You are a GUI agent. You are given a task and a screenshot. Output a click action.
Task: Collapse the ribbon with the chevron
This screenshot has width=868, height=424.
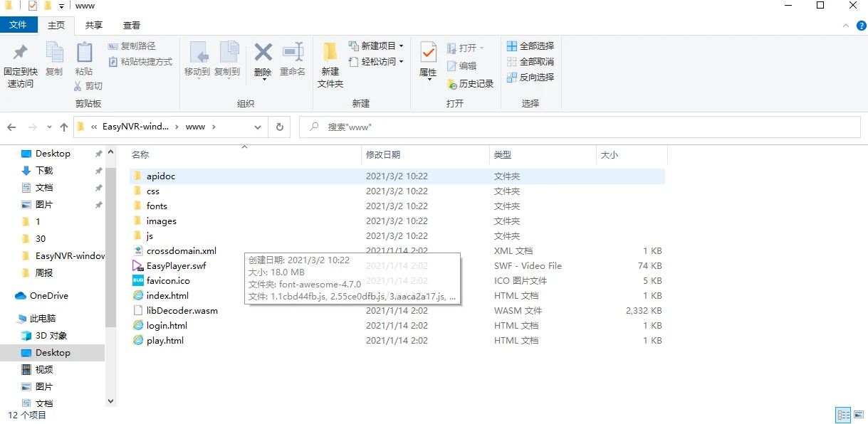click(x=844, y=26)
